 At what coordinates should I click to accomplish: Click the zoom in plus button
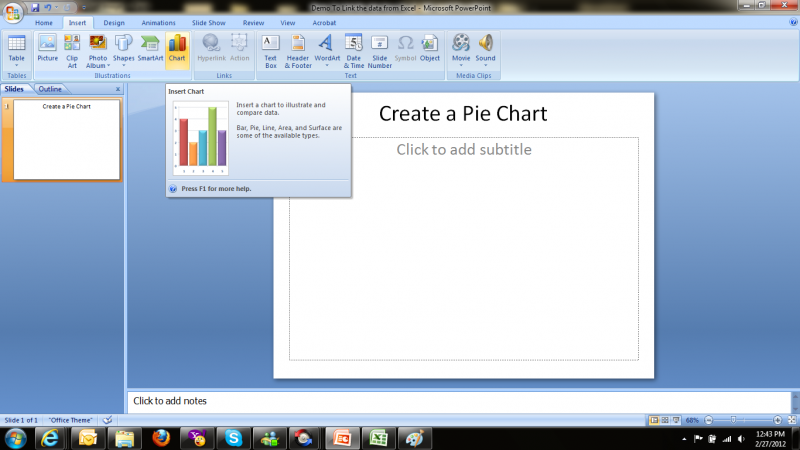(778, 420)
